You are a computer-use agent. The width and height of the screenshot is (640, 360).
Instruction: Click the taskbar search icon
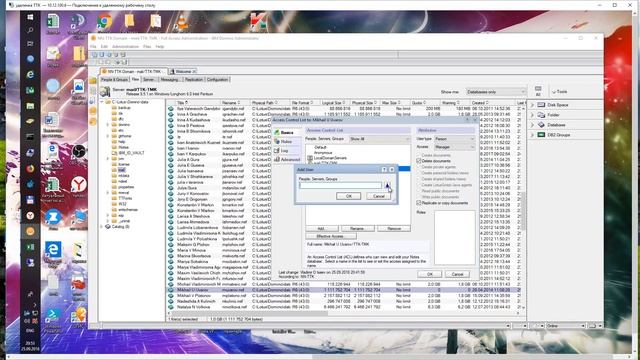click(30, 30)
